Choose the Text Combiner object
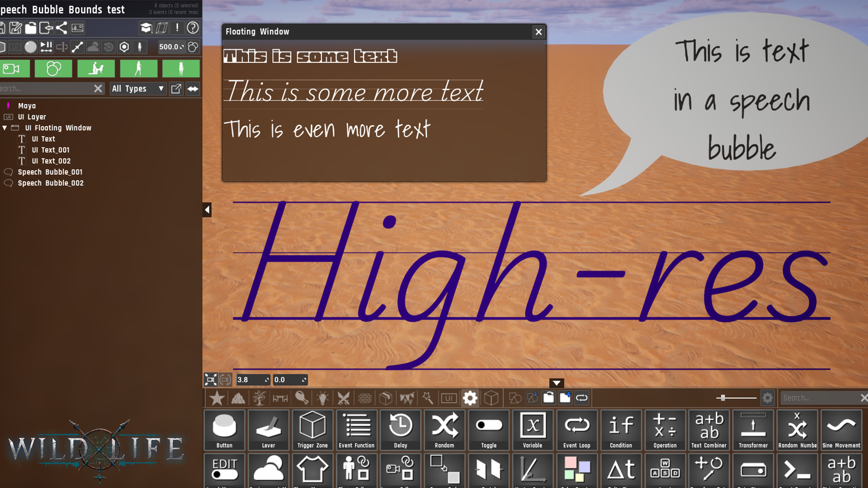 (x=709, y=430)
